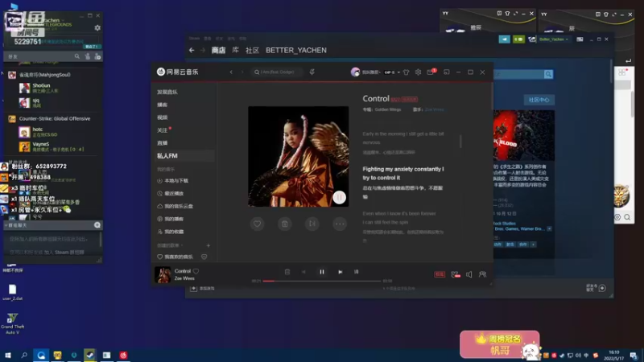Image resolution: width=644 pixels, height=362 pixels.
Task: Click Steam store search magnifier button
Action: [548, 74]
